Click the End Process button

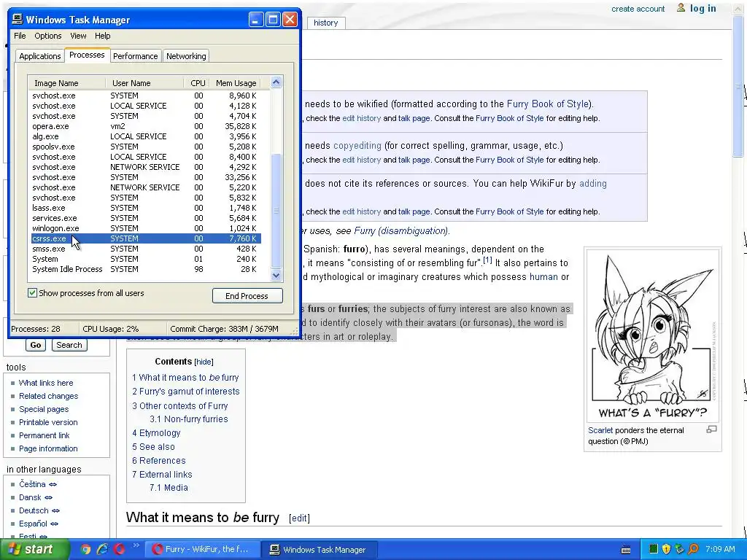[x=247, y=296]
